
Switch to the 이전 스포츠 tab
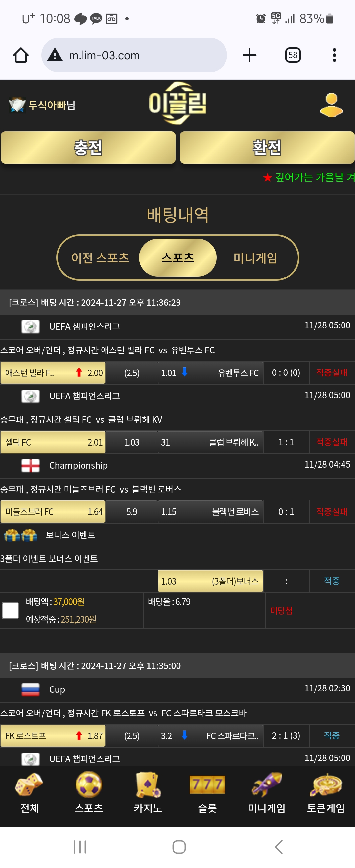(100, 258)
